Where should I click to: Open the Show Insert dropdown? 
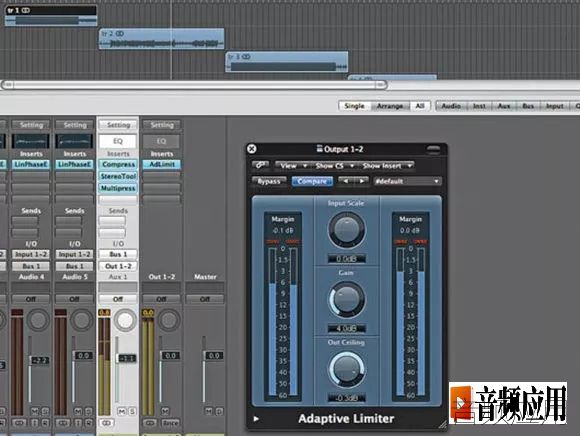coord(387,166)
